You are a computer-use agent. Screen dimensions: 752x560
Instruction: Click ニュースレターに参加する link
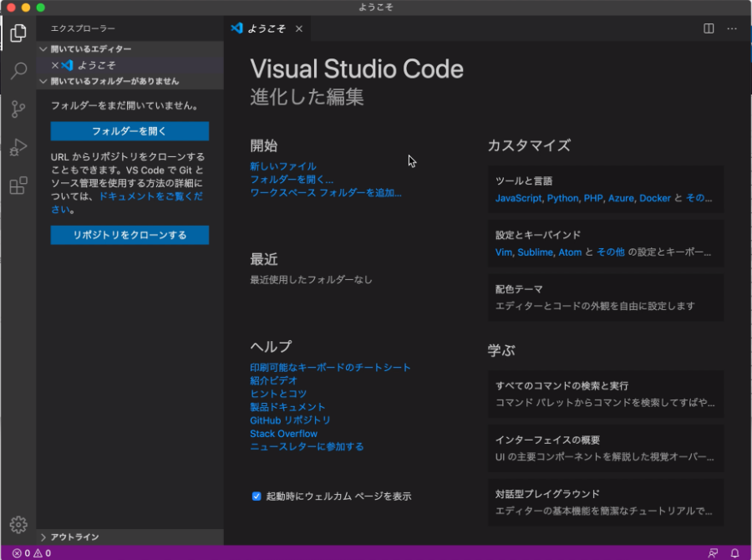point(307,447)
